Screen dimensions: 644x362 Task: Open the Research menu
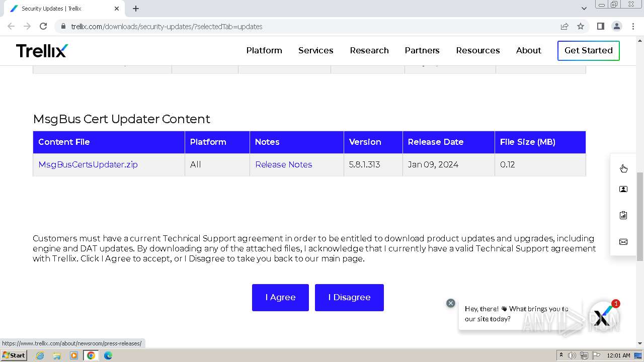[369, 50]
